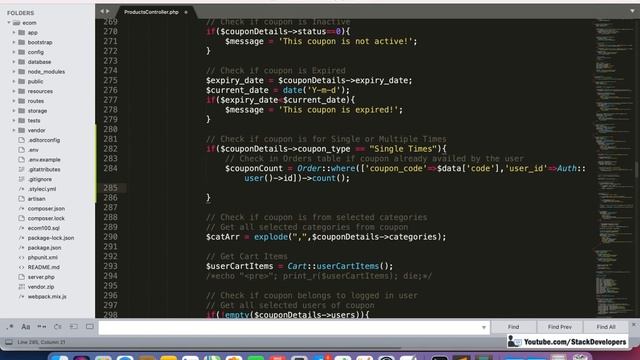Click the webpack.mix.js file icon
640x360 pixels.
(22, 297)
